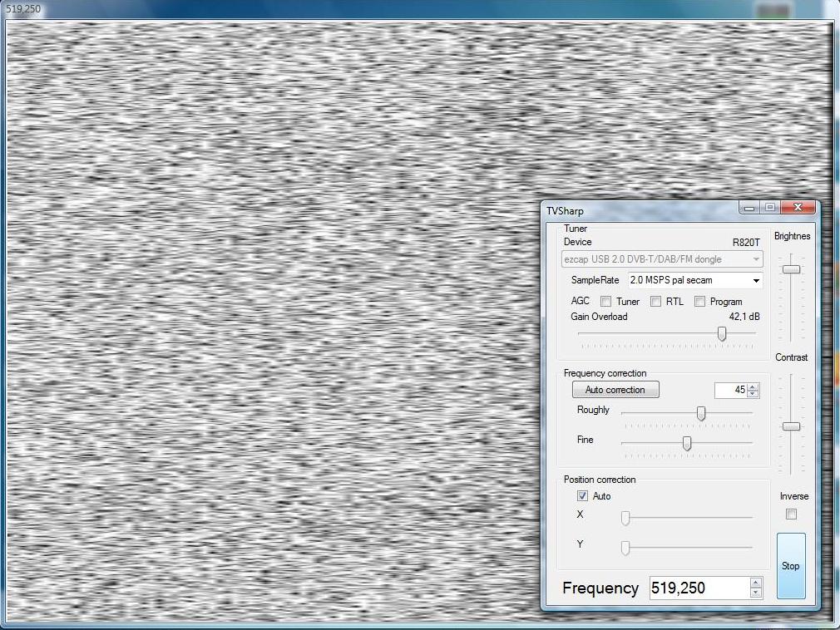Click the Stop button

791,566
